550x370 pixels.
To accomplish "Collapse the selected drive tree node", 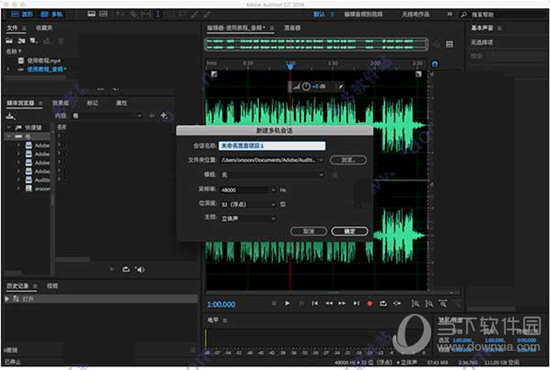I will coord(9,136).
